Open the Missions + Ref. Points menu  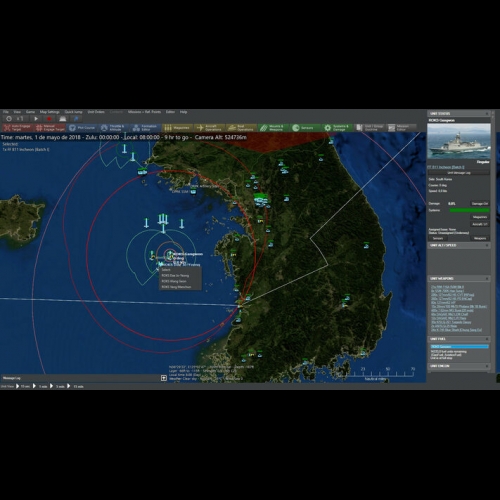(144, 112)
